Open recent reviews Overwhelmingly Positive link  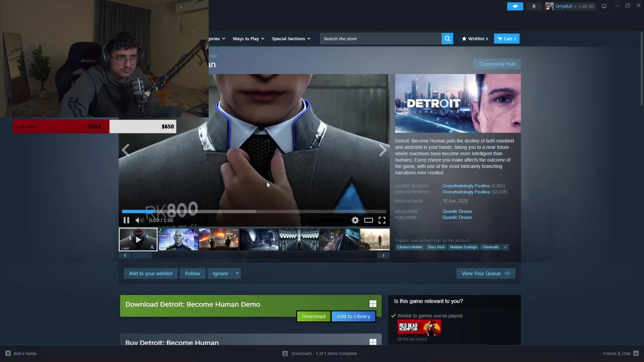pyautogui.click(x=466, y=186)
